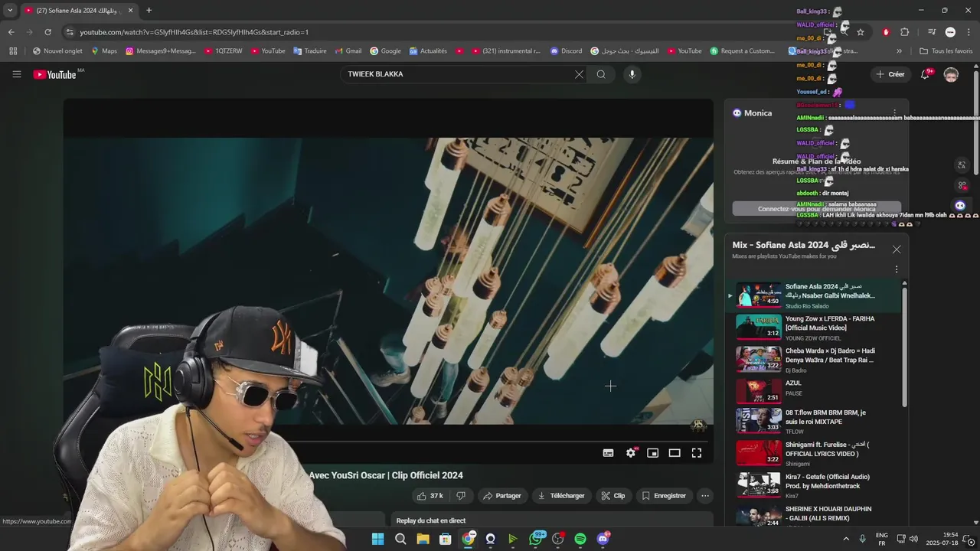The height and width of the screenshot is (551, 980).
Task: Enter fullscreen on the video player
Action: point(697,453)
